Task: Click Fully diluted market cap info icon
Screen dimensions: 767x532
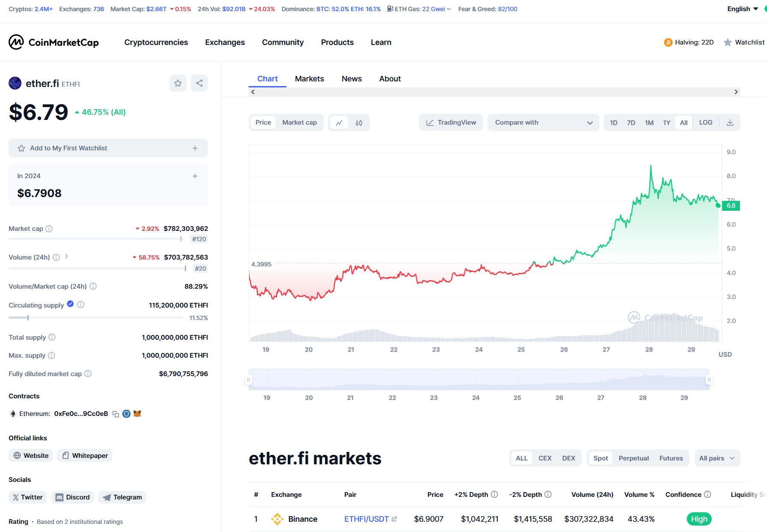Action: 88,374
